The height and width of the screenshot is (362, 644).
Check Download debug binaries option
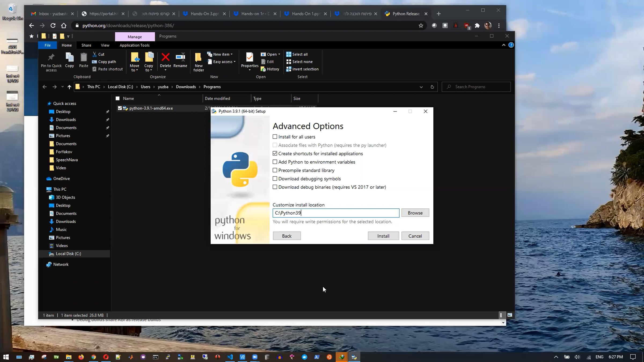(x=275, y=187)
